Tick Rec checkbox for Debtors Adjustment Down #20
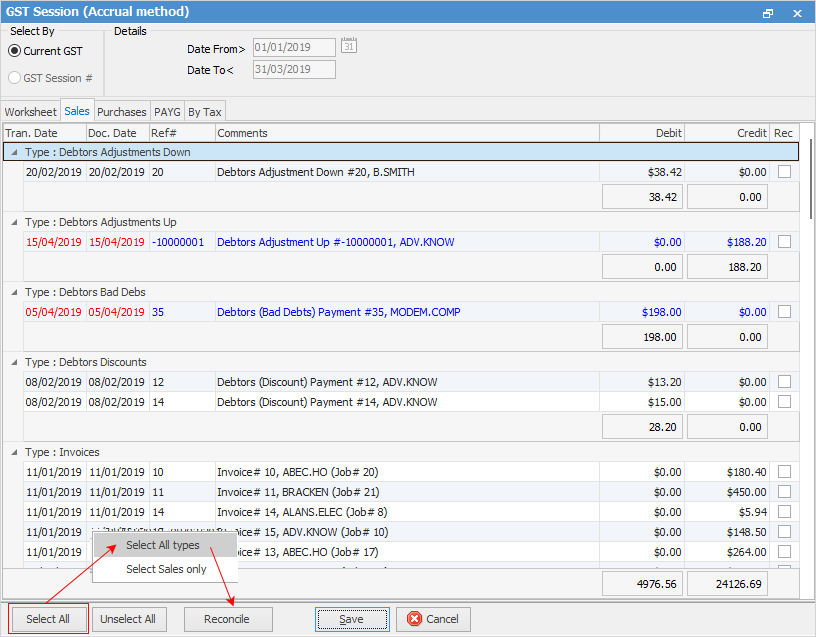 coord(785,172)
